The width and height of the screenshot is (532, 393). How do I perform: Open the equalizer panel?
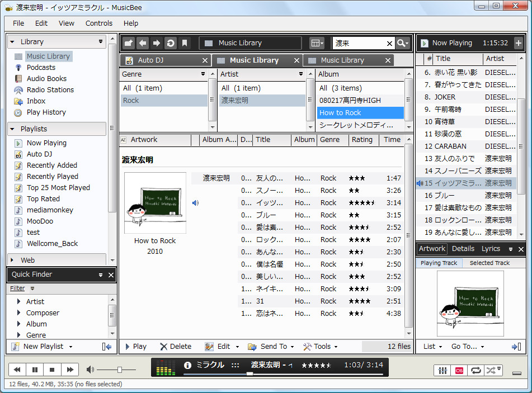[x=442, y=370]
